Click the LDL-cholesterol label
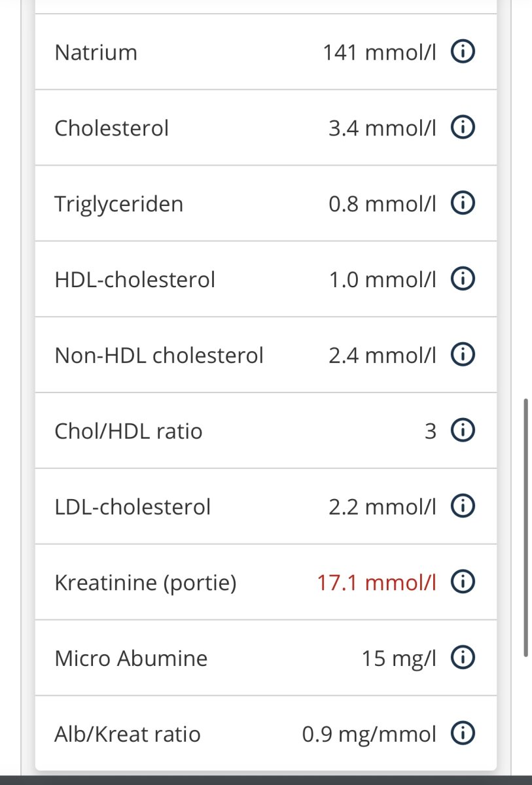 [x=132, y=506]
